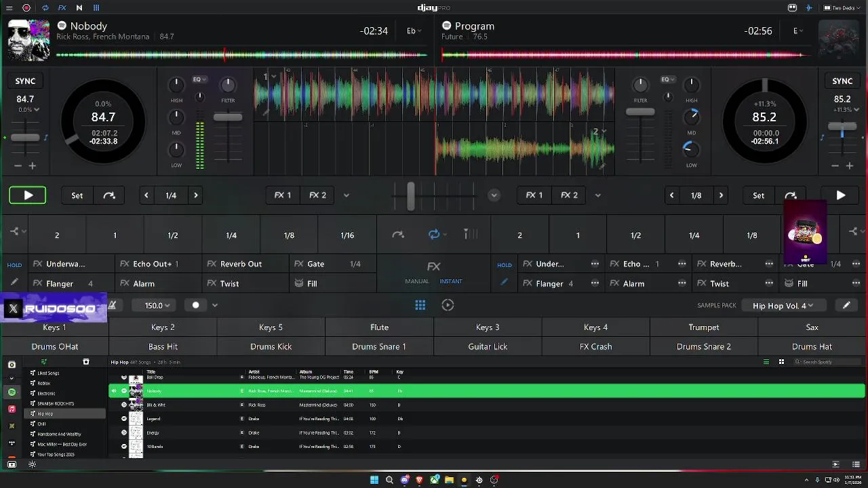Decrease right deck loop length from 1/8

tap(671, 195)
